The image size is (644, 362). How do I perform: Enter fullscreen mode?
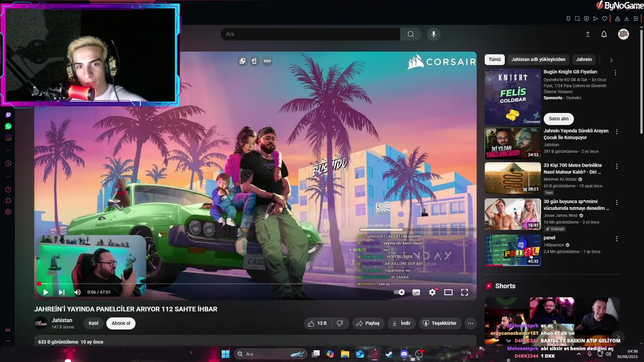point(464,292)
